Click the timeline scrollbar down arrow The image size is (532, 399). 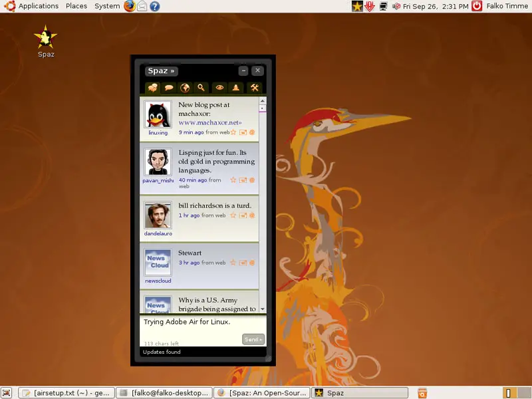pyautogui.click(x=262, y=309)
